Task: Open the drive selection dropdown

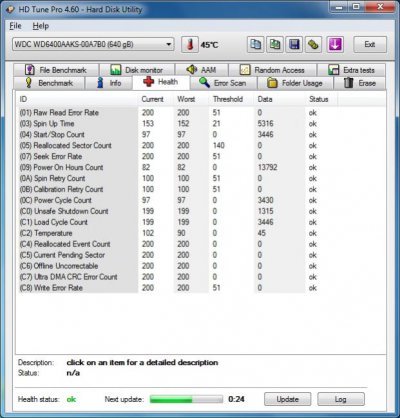Action: pyautogui.click(x=93, y=44)
